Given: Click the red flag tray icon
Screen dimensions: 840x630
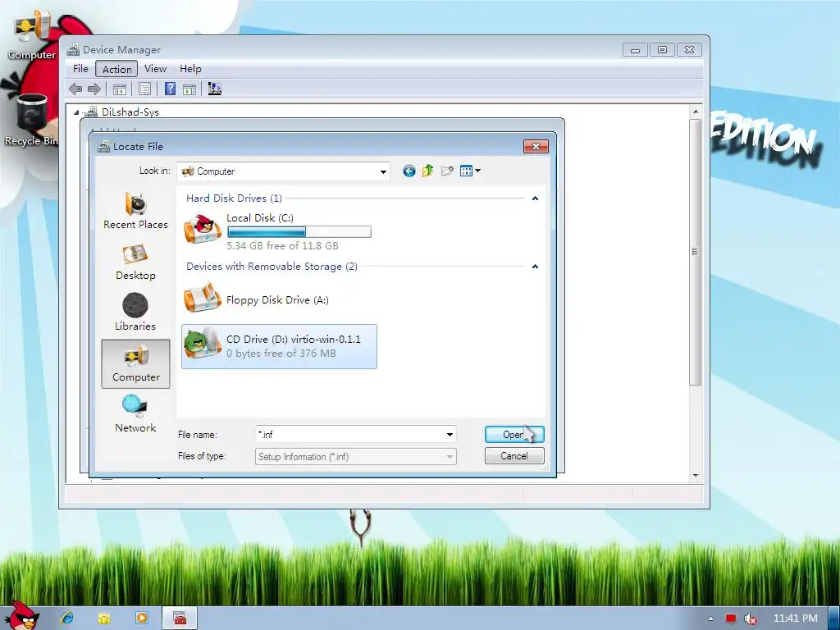Looking at the screenshot, I should (x=731, y=619).
